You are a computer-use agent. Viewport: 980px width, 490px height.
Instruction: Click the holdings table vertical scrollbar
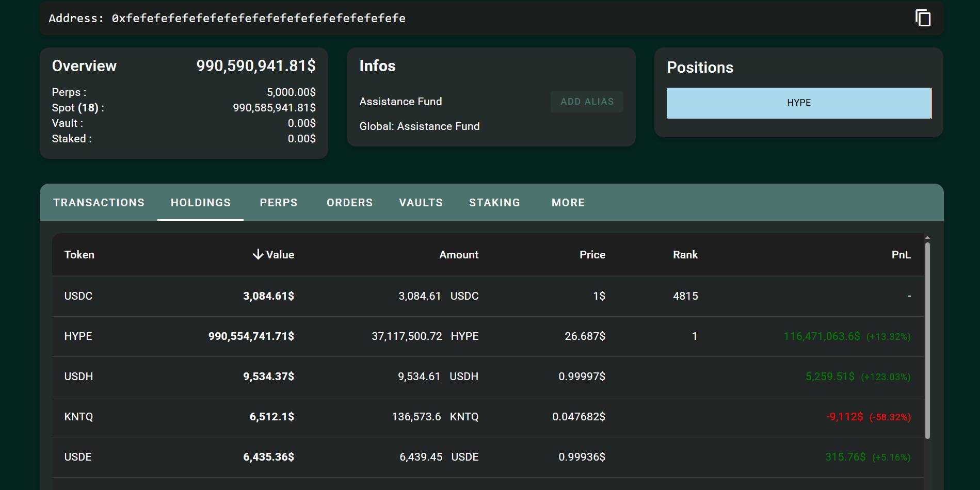click(927, 340)
